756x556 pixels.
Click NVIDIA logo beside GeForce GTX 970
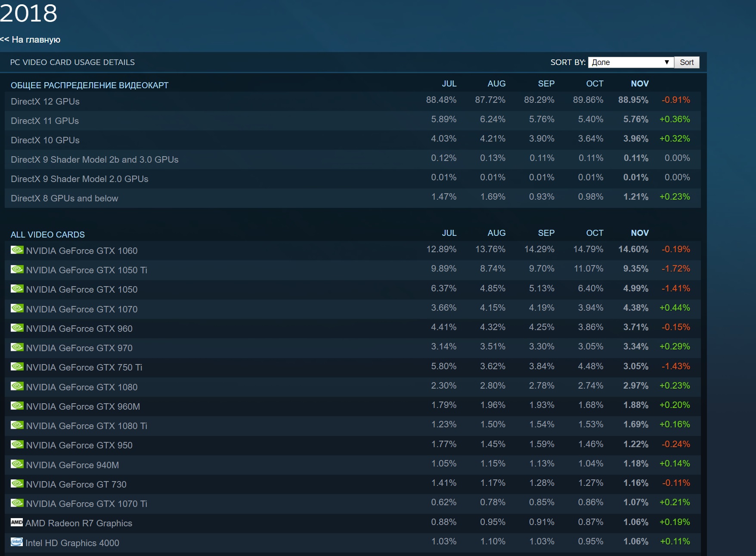pyautogui.click(x=17, y=347)
